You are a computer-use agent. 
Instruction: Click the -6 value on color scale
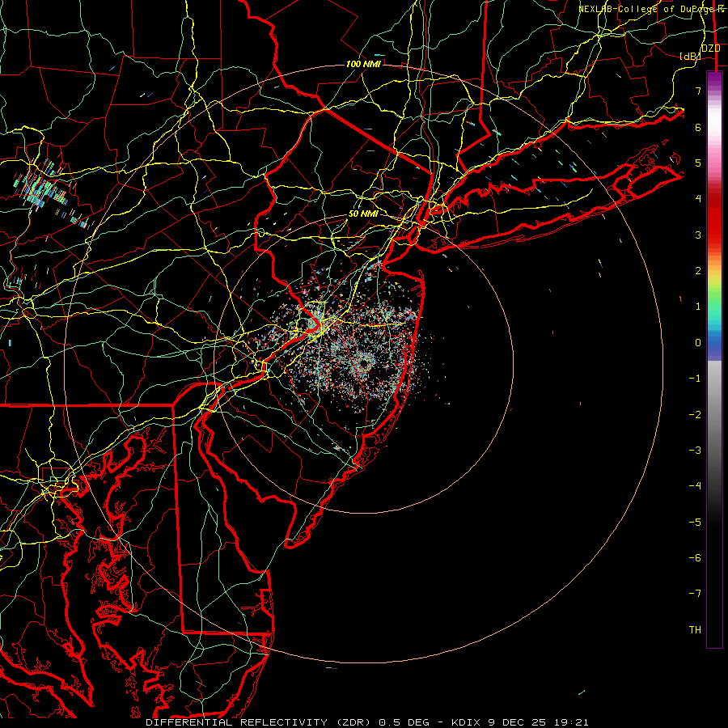click(x=695, y=558)
